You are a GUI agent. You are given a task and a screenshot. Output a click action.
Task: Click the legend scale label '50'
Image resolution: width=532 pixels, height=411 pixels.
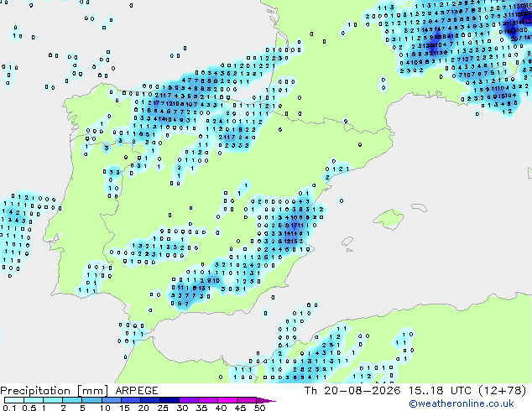259,408
